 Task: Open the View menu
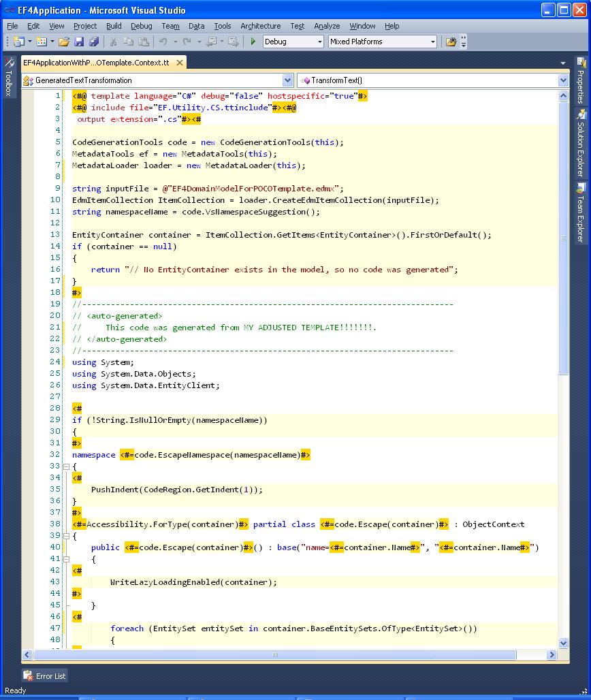pos(57,26)
